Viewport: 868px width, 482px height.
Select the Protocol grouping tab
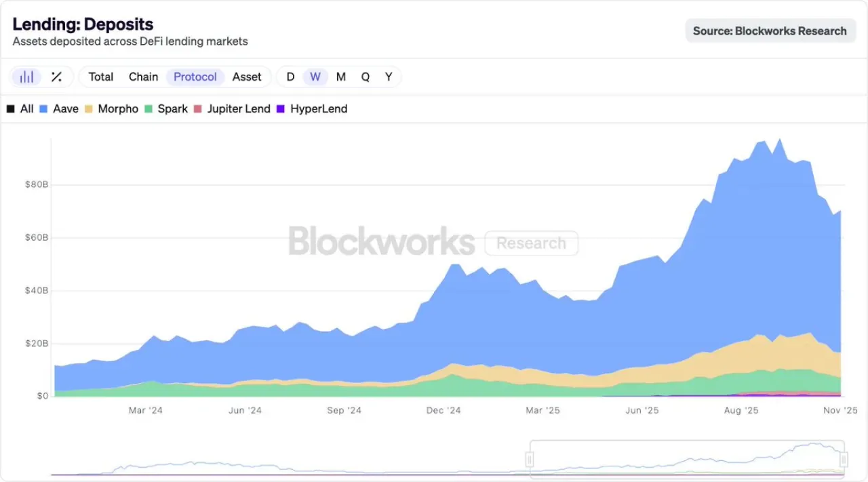[195, 77]
